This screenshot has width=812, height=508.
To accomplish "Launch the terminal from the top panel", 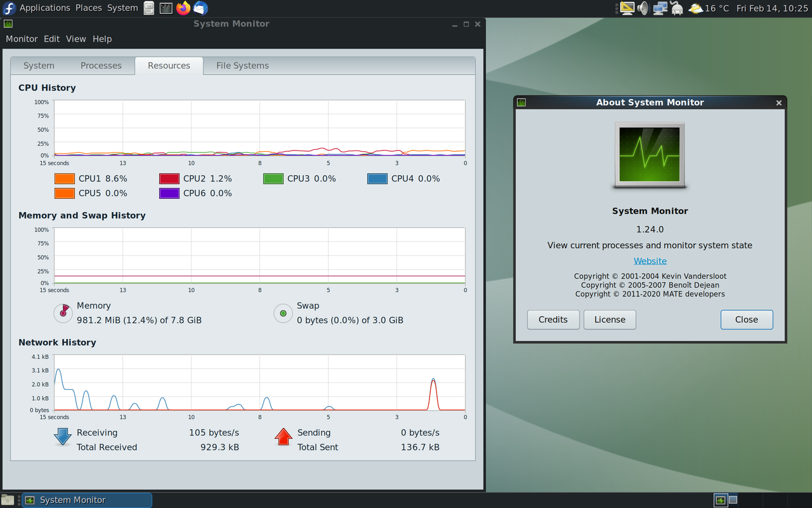I will (166, 8).
